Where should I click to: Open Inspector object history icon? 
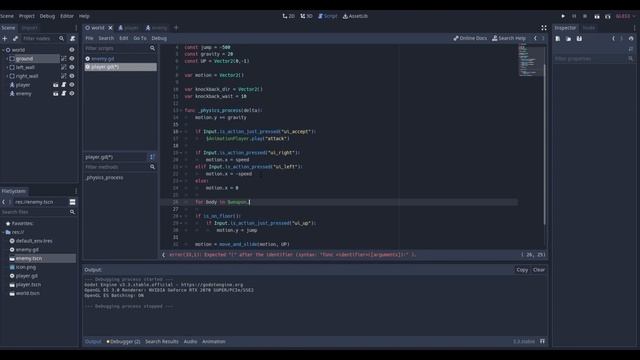[x=631, y=38]
